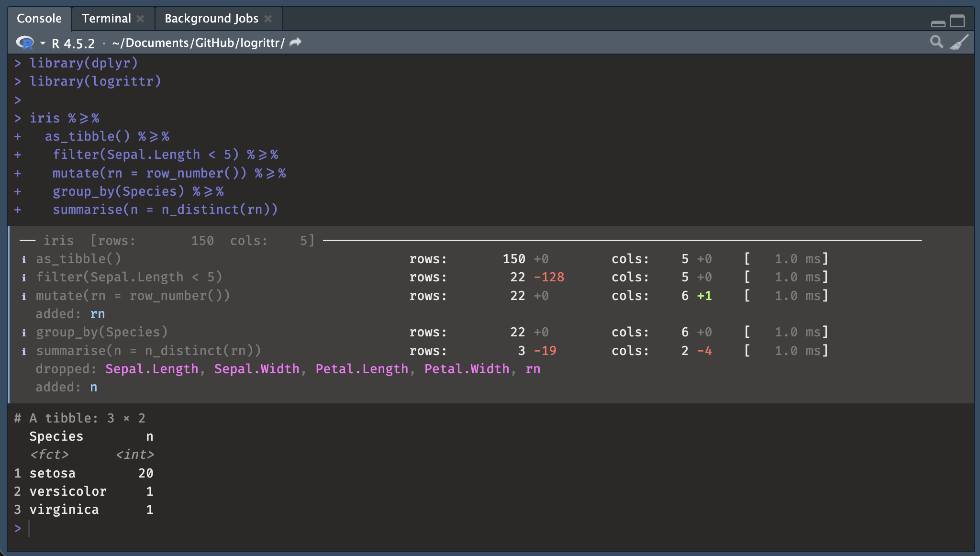This screenshot has height=556, width=980.
Task: Click the console search magnifier icon
Action: (936, 42)
